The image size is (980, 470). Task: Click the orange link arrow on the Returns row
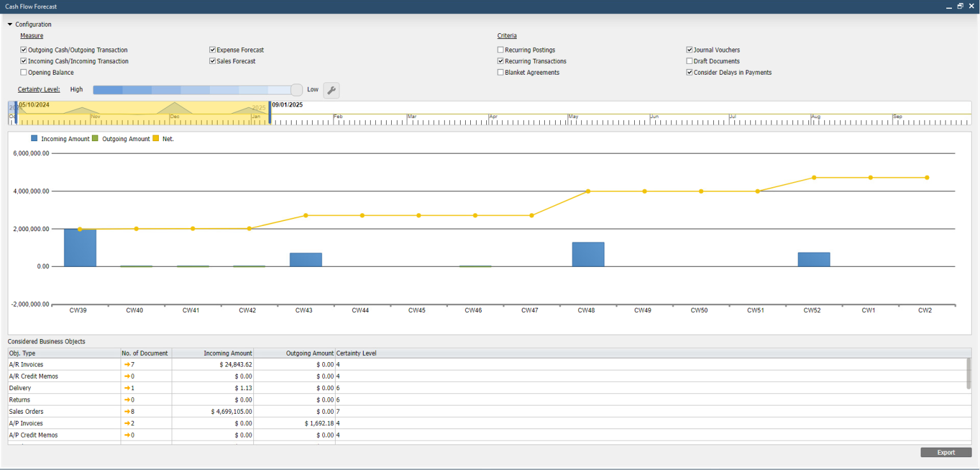[x=126, y=400]
